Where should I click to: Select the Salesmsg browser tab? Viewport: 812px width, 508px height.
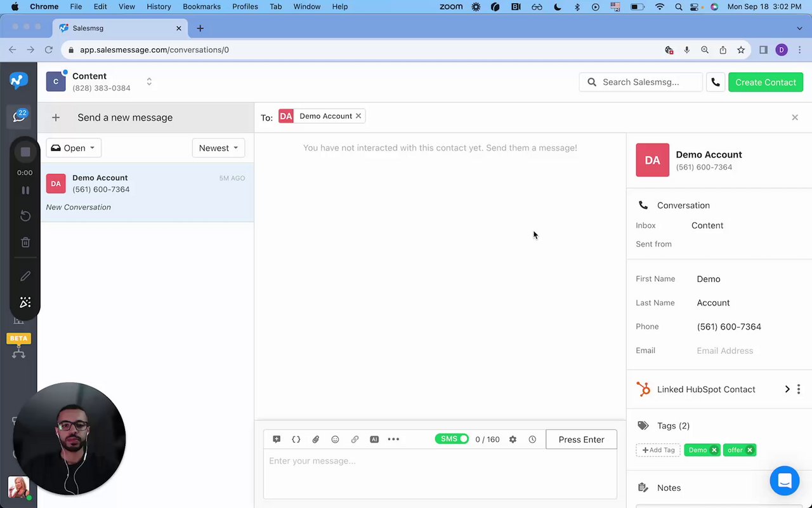pos(119,28)
